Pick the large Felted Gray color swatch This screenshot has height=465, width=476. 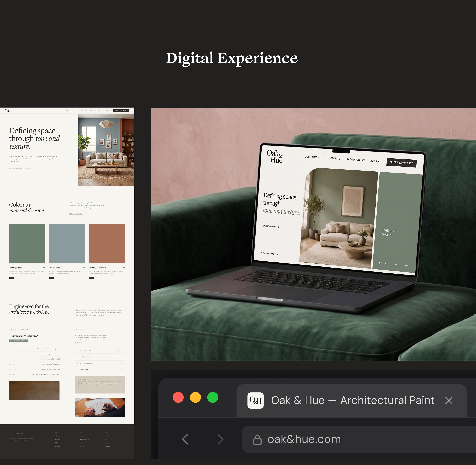67,243
